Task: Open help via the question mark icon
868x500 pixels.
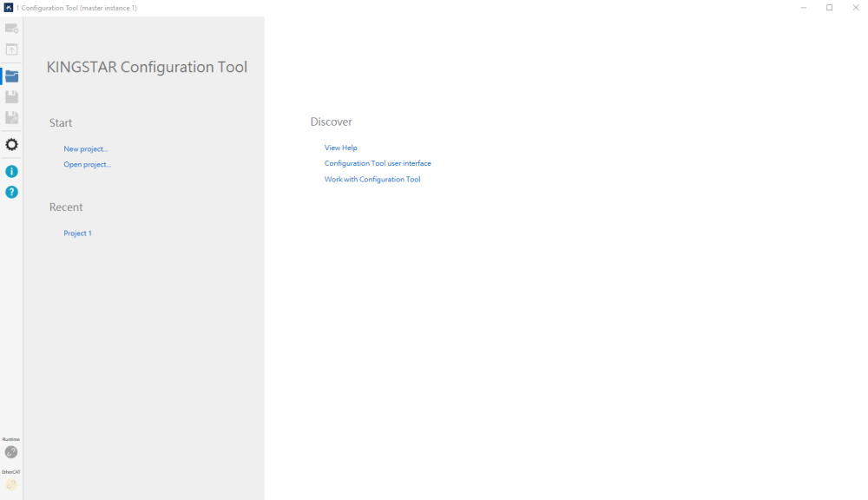Action: point(11,192)
